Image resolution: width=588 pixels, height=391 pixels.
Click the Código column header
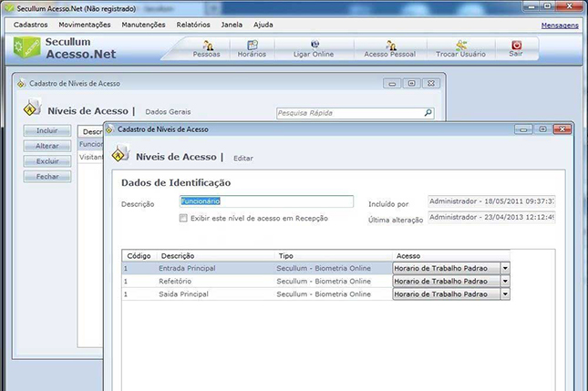[x=139, y=256]
